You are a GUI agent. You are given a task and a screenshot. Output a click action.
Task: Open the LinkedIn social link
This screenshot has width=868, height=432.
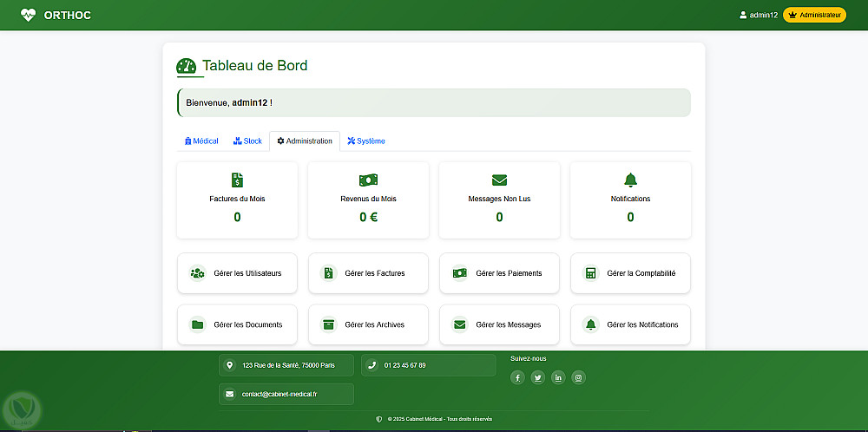pos(558,378)
